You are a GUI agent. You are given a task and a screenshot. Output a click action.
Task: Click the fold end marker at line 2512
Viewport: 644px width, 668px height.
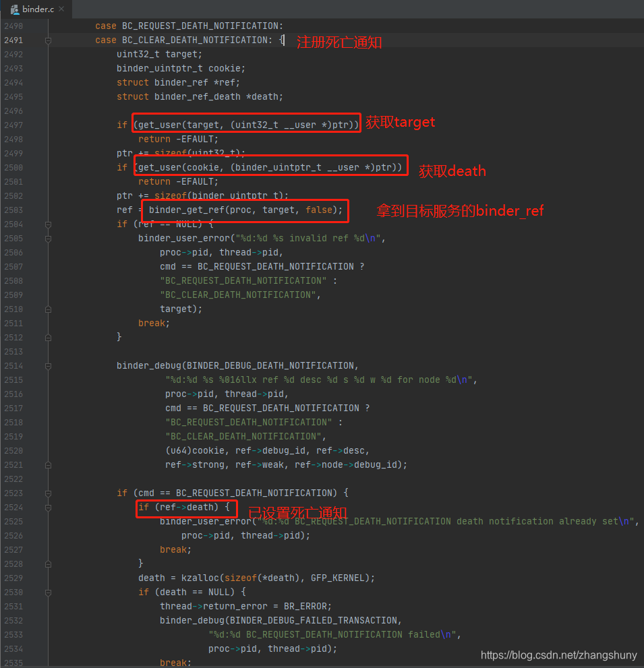(48, 338)
